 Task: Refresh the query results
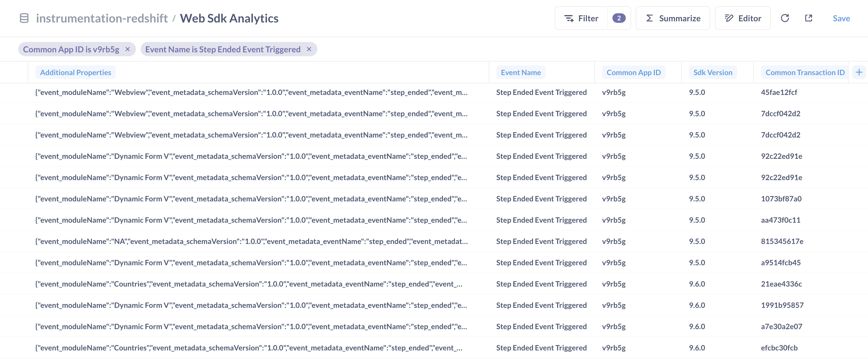[x=785, y=18]
